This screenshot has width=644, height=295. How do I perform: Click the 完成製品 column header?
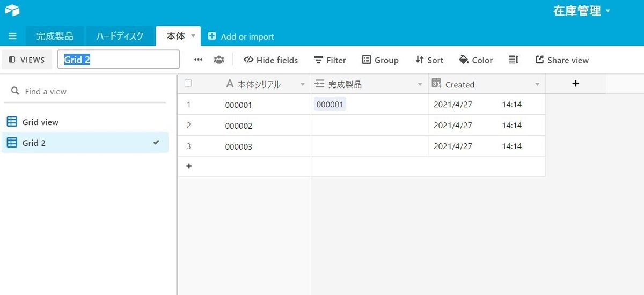click(370, 84)
